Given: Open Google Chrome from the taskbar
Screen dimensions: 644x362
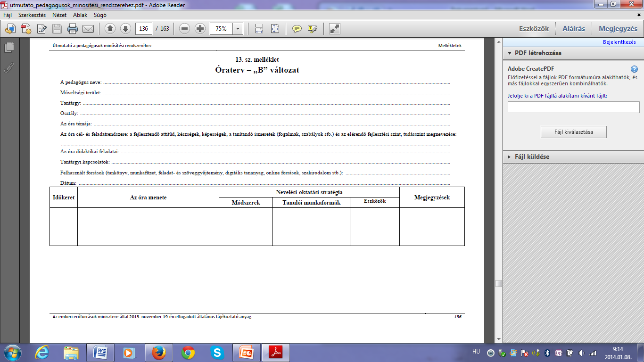Looking at the screenshot, I should [188, 352].
